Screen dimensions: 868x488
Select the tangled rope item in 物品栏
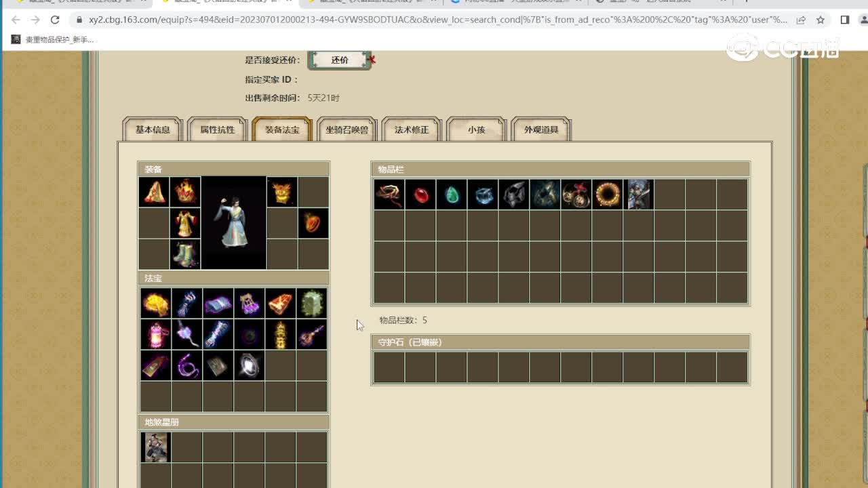point(389,195)
